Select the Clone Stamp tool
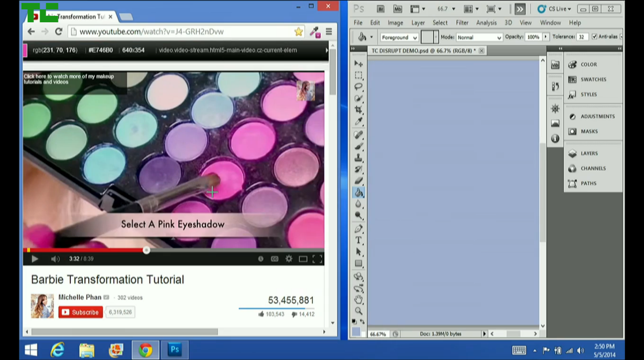 pos(359,158)
